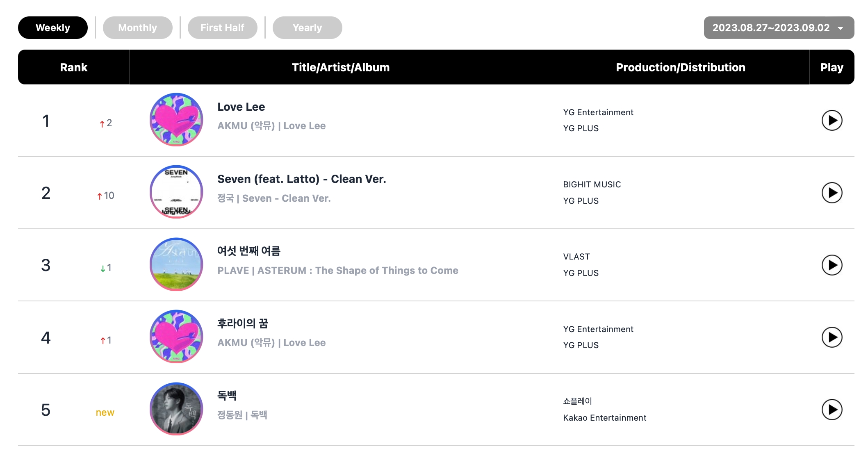This screenshot has height=451, width=868.
Task: Select the Weekly chart tab
Action: (x=53, y=28)
